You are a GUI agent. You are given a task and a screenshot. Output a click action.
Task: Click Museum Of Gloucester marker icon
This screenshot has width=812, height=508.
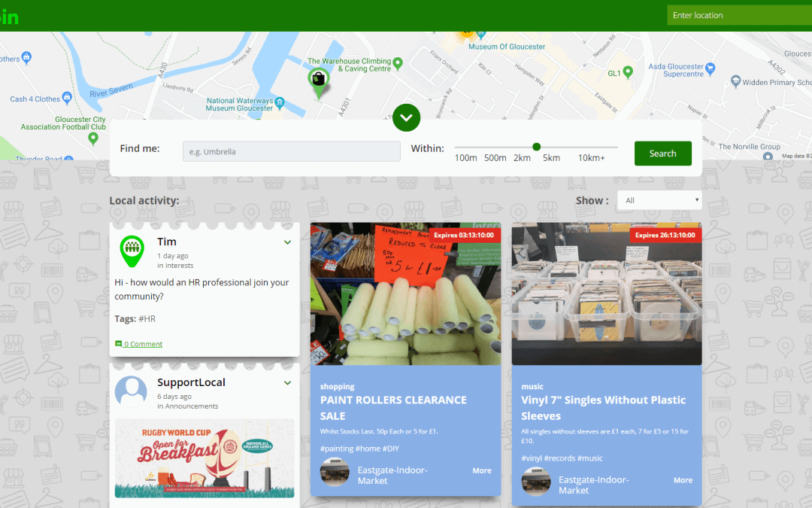[x=481, y=35]
